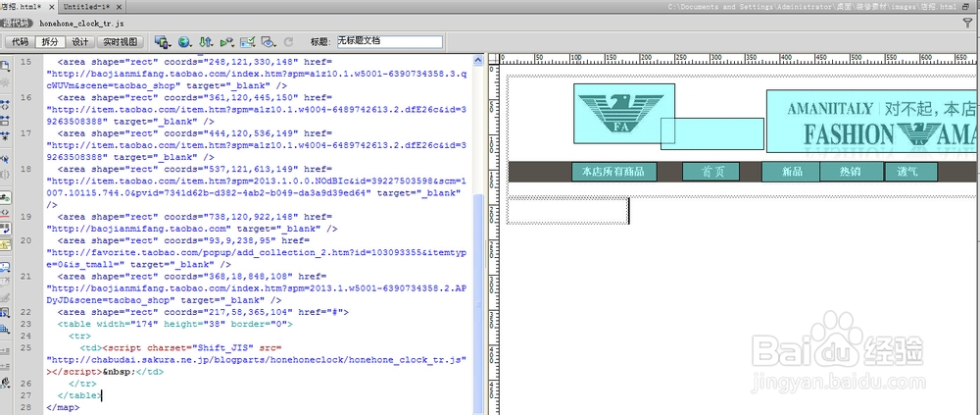
Task: Select the 透气 hotspot in design view
Action: [x=910, y=172]
